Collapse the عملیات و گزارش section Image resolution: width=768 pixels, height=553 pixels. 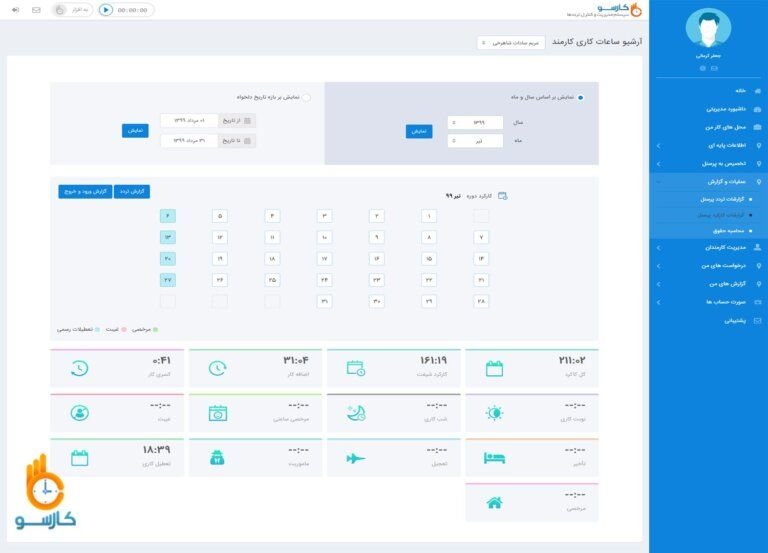coord(658,182)
